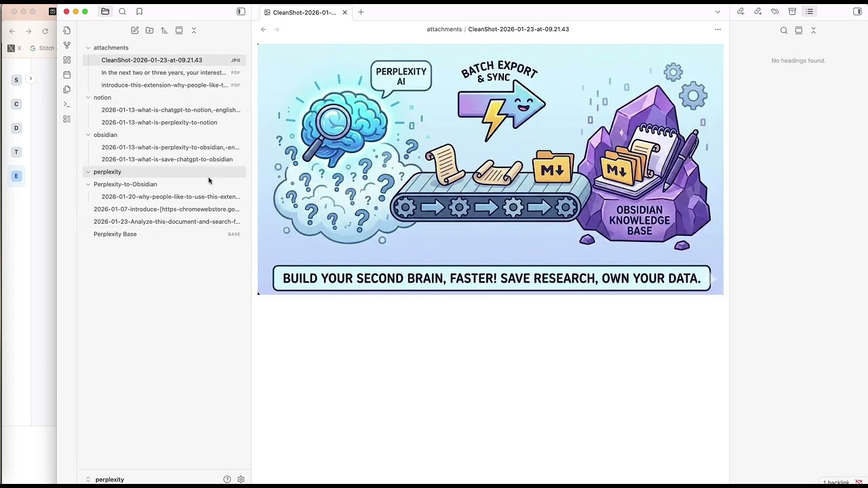Open 2026-01-13-what-is-chatgpt-to-notion note

164,110
